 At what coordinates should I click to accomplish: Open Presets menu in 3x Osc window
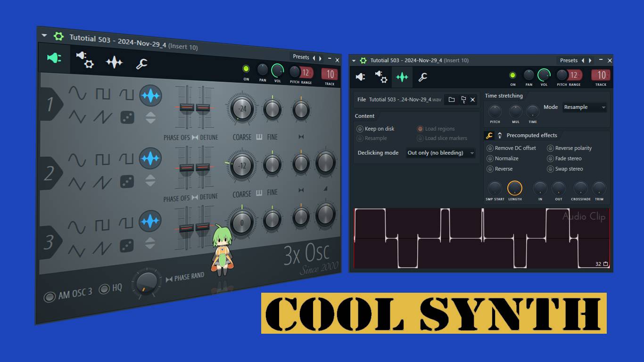(301, 57)
